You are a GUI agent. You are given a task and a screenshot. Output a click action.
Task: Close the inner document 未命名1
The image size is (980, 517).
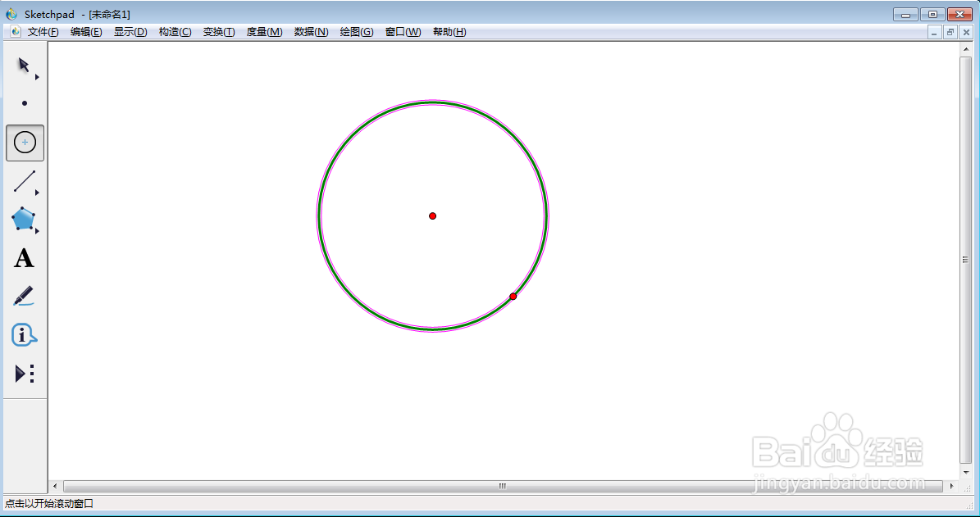point(966,33)
